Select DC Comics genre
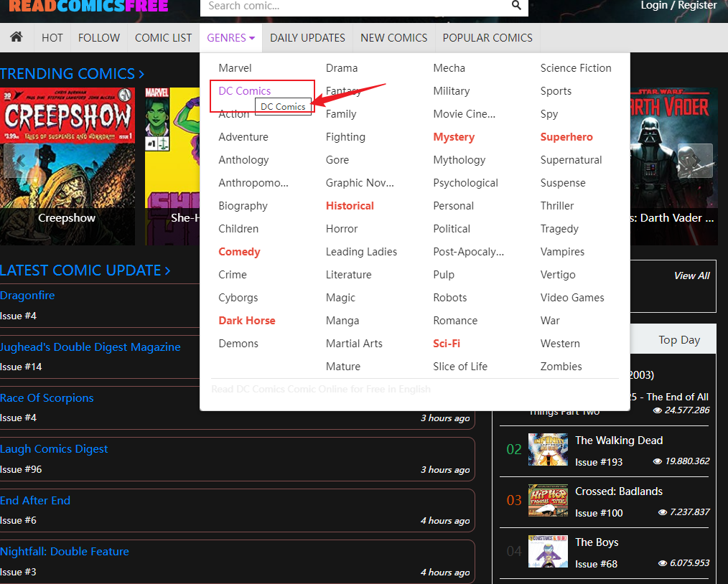The height and width of the screenshot is (584, 728). 245,91
